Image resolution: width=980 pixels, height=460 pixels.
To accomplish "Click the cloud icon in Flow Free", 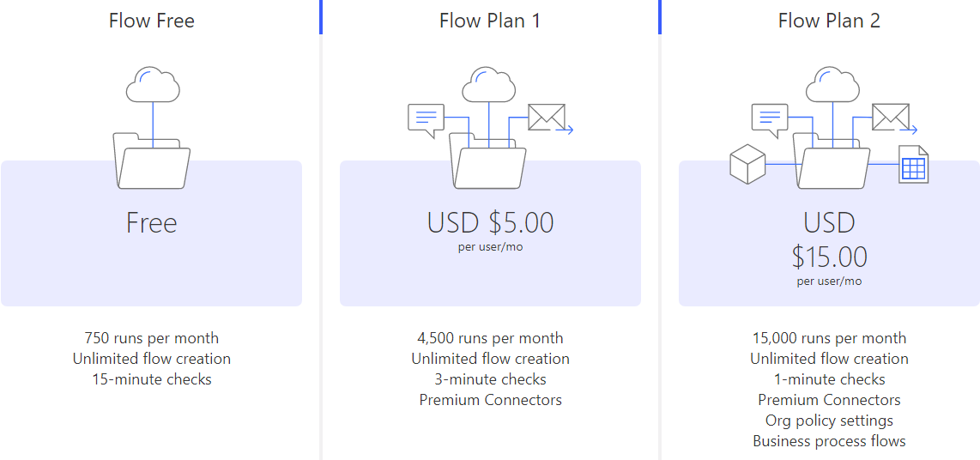I will (x=153, y=86).
